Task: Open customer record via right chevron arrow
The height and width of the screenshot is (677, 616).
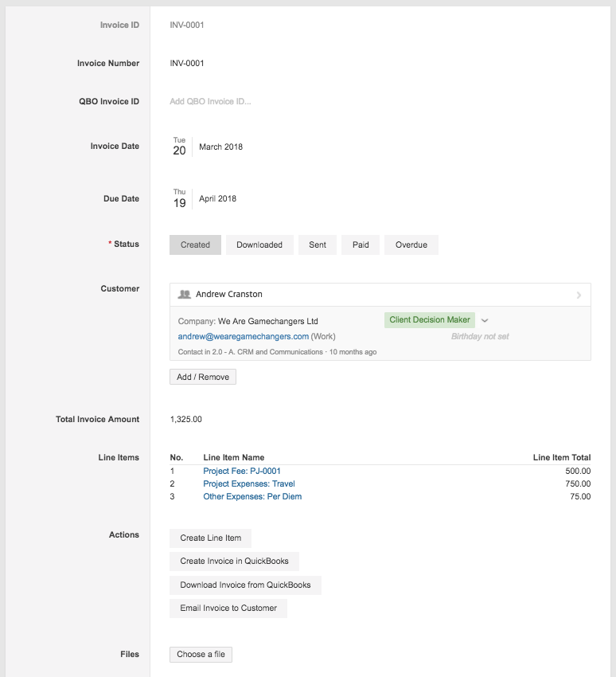Action: [579, 295]
